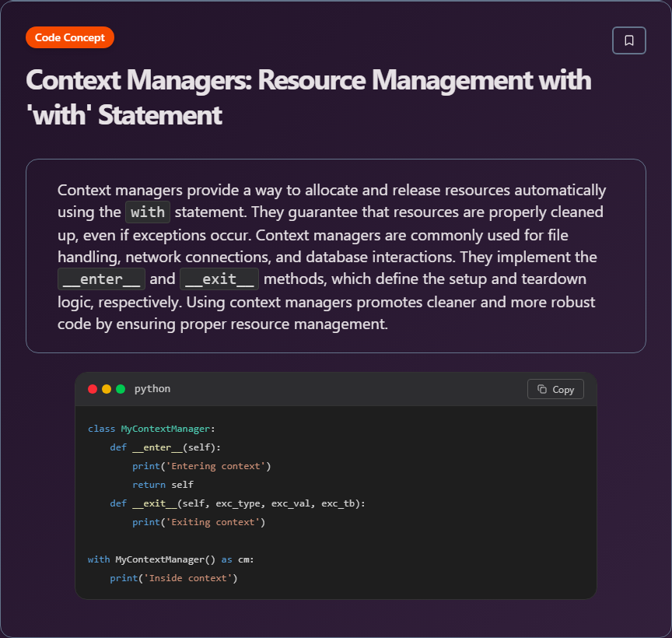
Task: Select the '__enter__' code chip
Action: [101, 279]
